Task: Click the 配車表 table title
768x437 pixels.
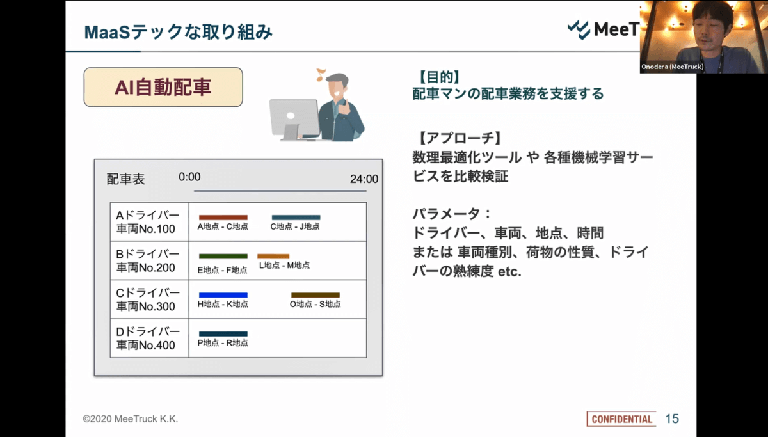Action: click(126, 179)
